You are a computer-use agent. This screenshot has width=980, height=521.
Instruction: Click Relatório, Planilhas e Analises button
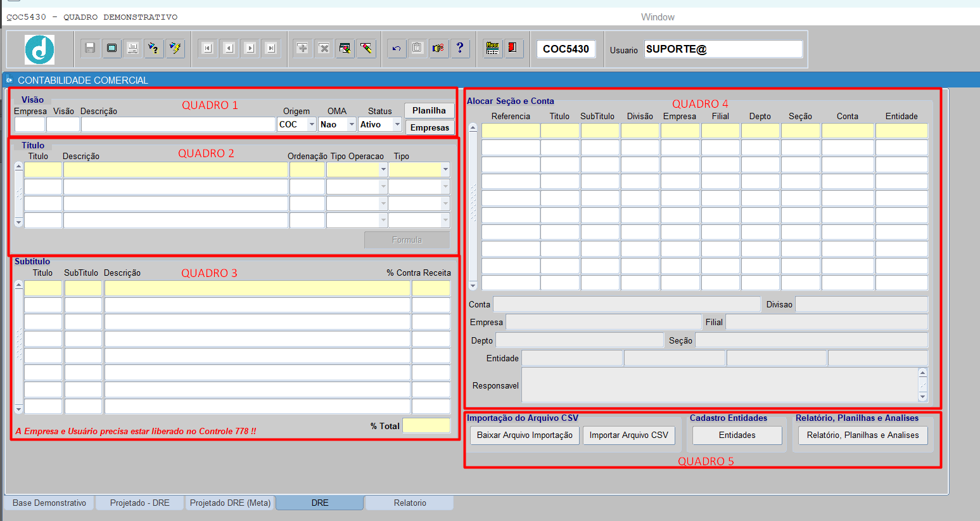coord(863,435)
